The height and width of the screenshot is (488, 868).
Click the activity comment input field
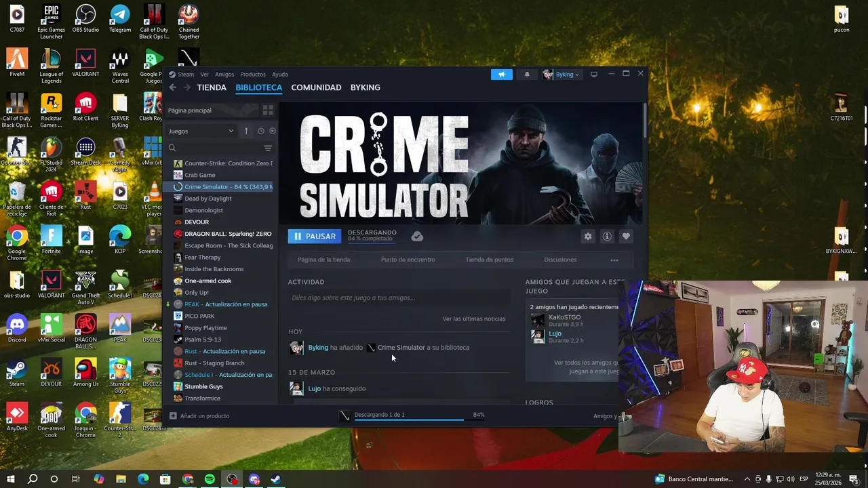(399, 298)
